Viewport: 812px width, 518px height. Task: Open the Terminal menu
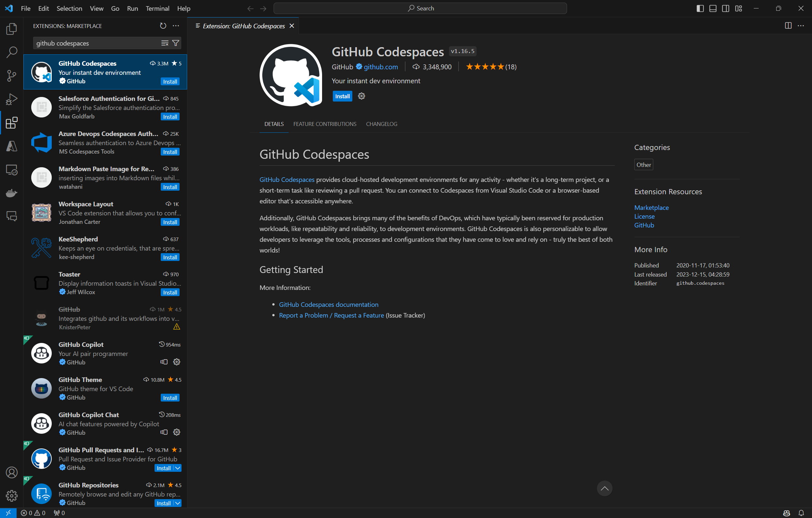click(x=157, y=8)
